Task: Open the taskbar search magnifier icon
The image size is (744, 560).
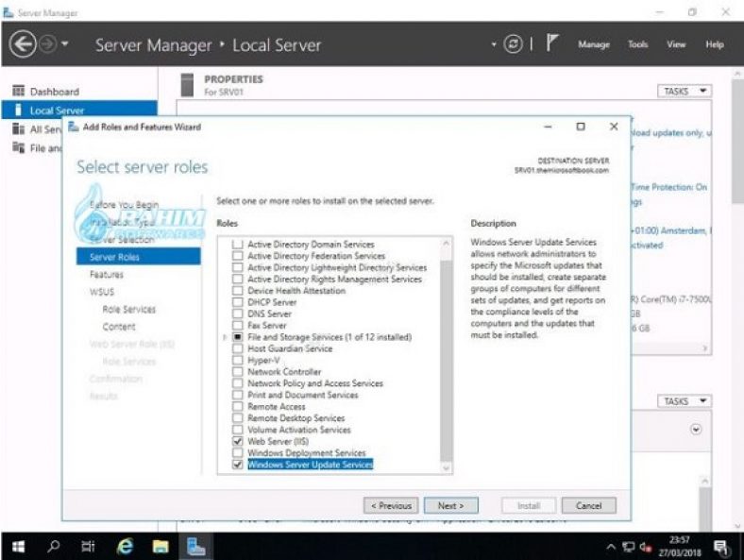Action: tap(54, 546)
